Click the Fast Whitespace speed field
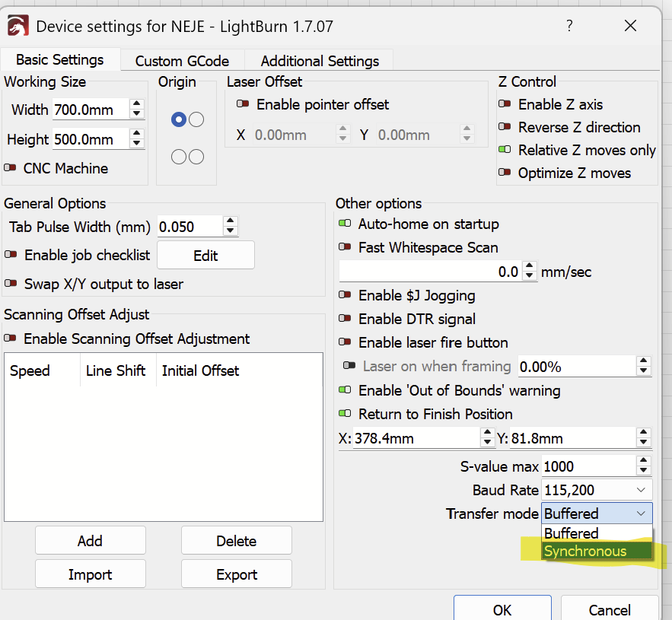 [431, 272]
